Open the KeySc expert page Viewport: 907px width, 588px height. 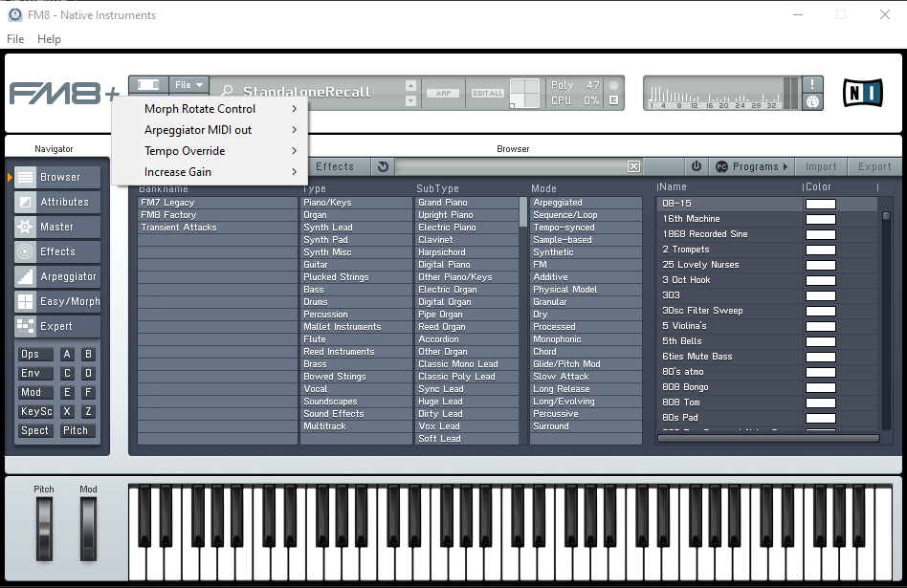[x=35, y=411]
